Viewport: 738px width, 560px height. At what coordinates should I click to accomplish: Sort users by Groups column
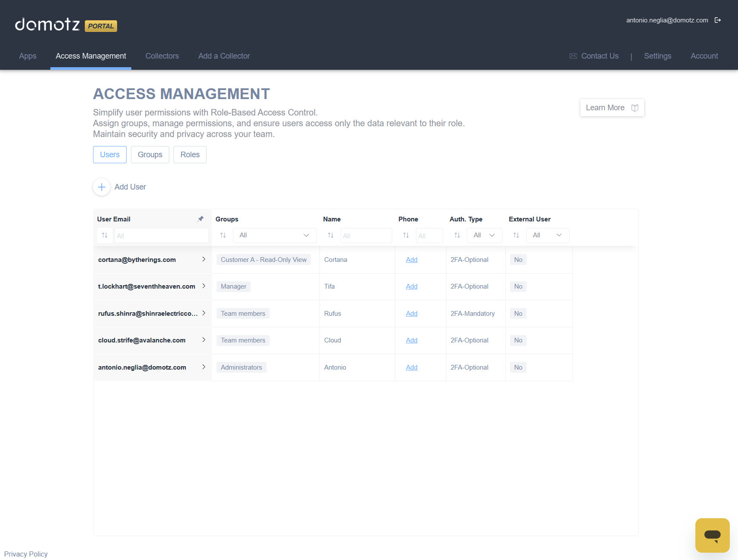click(223, 235)
